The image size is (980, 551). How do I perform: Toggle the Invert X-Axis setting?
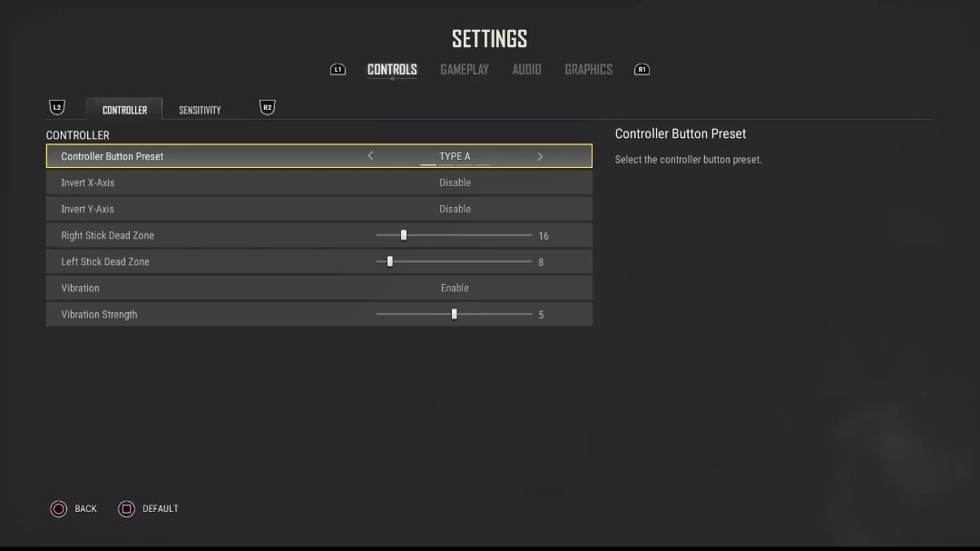[x=318, y=182]
